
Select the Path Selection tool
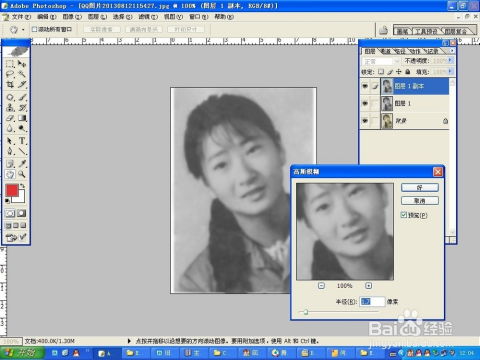pyautogui.click(x=10, y=141)
